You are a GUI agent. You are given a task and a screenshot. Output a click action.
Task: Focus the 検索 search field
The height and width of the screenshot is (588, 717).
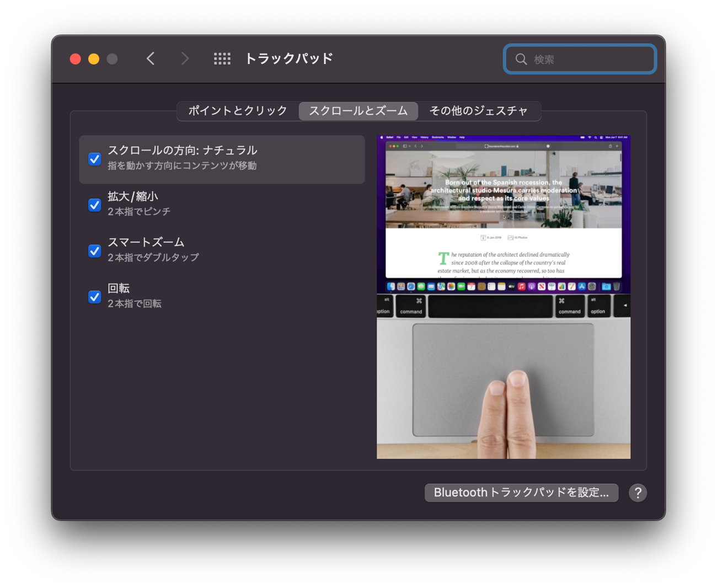(x=580, y=59)
